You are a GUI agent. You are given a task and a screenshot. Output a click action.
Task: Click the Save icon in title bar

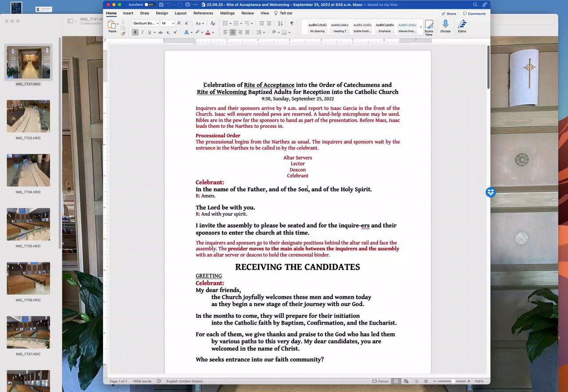point(161,4)
